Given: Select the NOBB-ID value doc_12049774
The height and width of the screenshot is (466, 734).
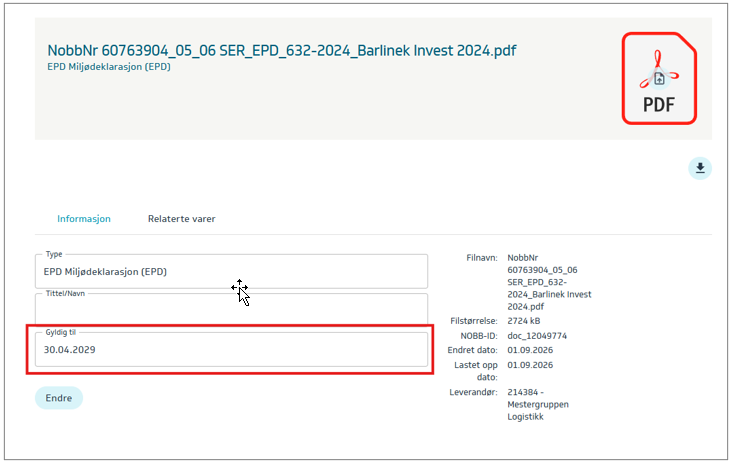Looking at the screenshot, I should click(x=537, y=336).
